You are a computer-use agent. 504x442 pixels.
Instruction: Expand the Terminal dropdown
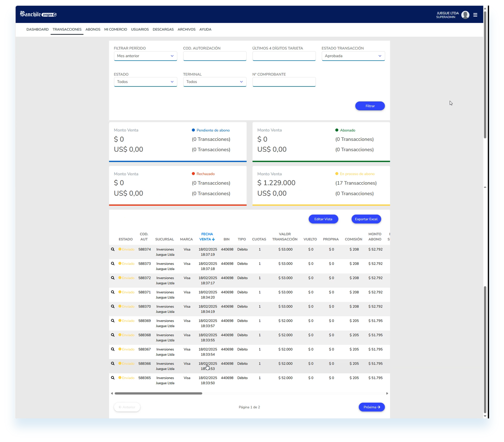tap(215, 82)
